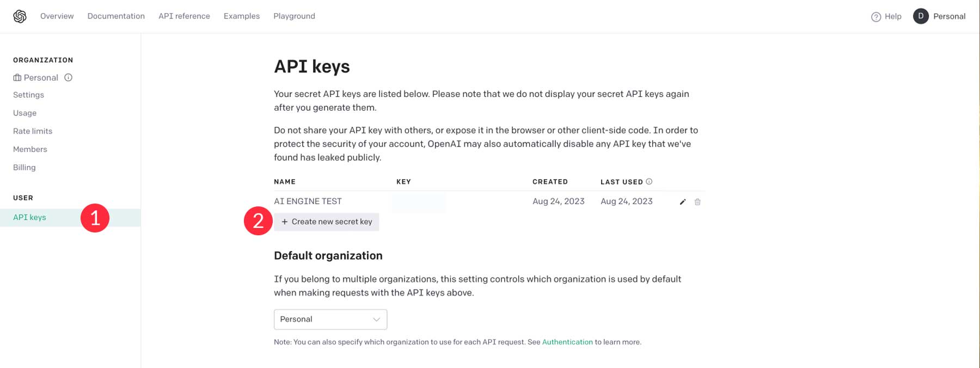The height and width of the screenshot is (368, 980).
Task: Click the plus icon on Create new secret key
Action: 284,221
